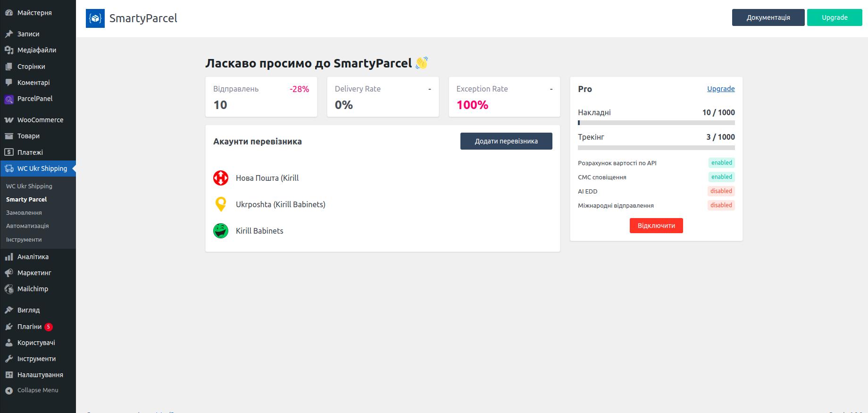Click the Накладні usage progress bar
The height and width of the screenshot is (413, 868).
click(656, 123)
